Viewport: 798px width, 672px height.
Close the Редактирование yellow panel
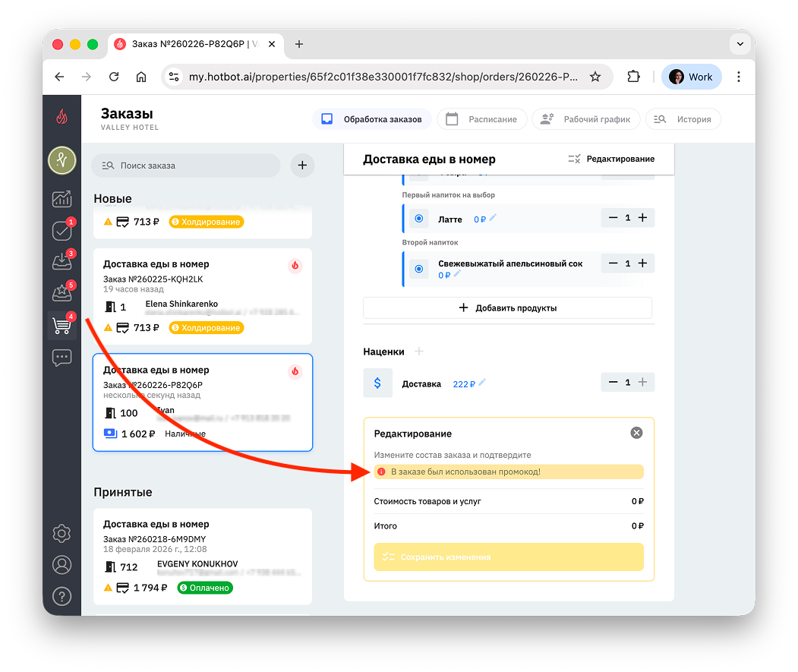pyautogui.click(x=636, y=433)
